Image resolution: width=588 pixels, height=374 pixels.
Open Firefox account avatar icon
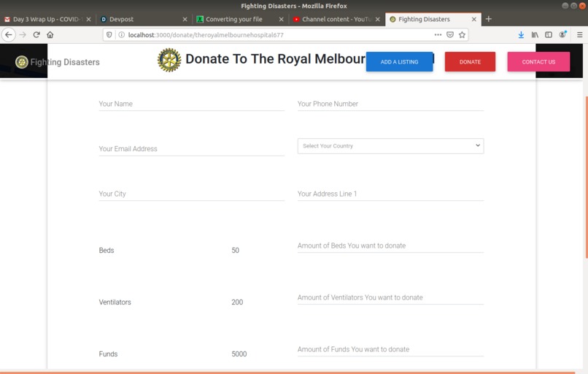(x=562, y=34)
